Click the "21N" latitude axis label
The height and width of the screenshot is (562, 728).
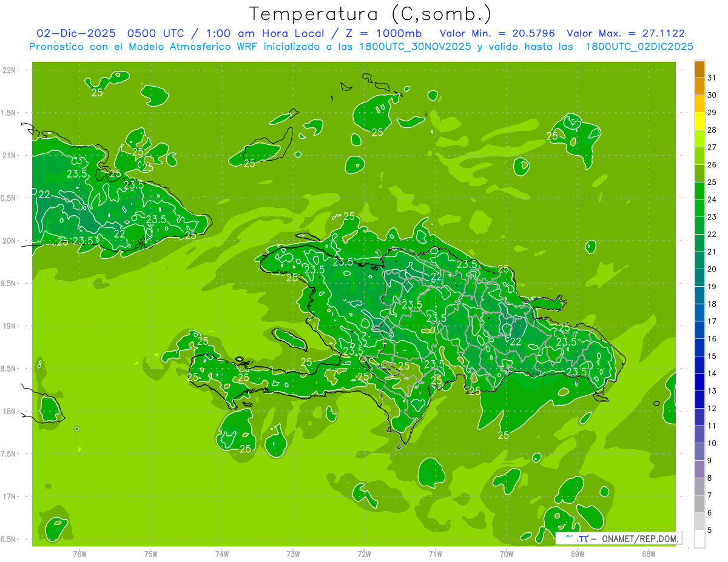pyautogui.click(x=10, y=155)
